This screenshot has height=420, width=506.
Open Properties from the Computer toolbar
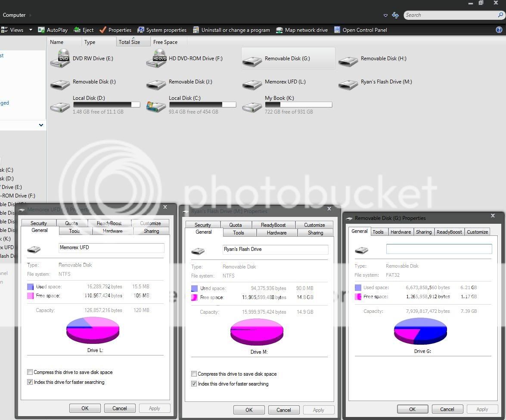click(115, 30)
